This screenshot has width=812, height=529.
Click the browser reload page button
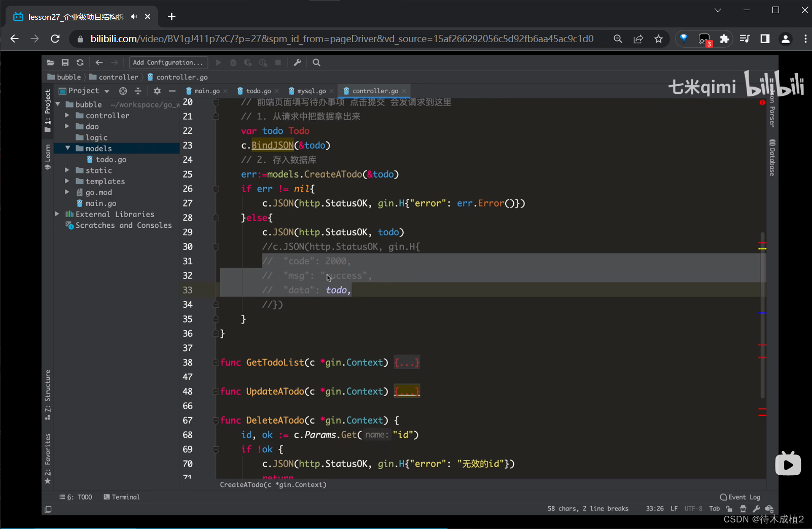click(x=55, y=39)
